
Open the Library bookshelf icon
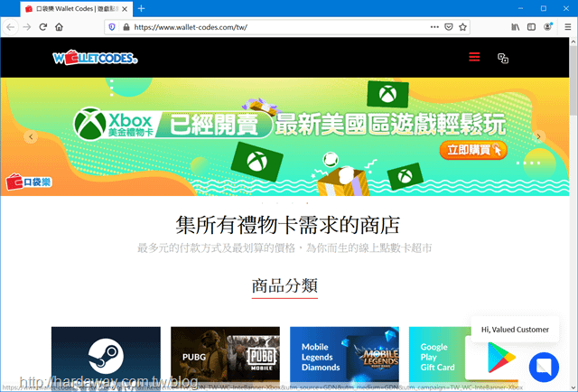(x=516, y=27)
